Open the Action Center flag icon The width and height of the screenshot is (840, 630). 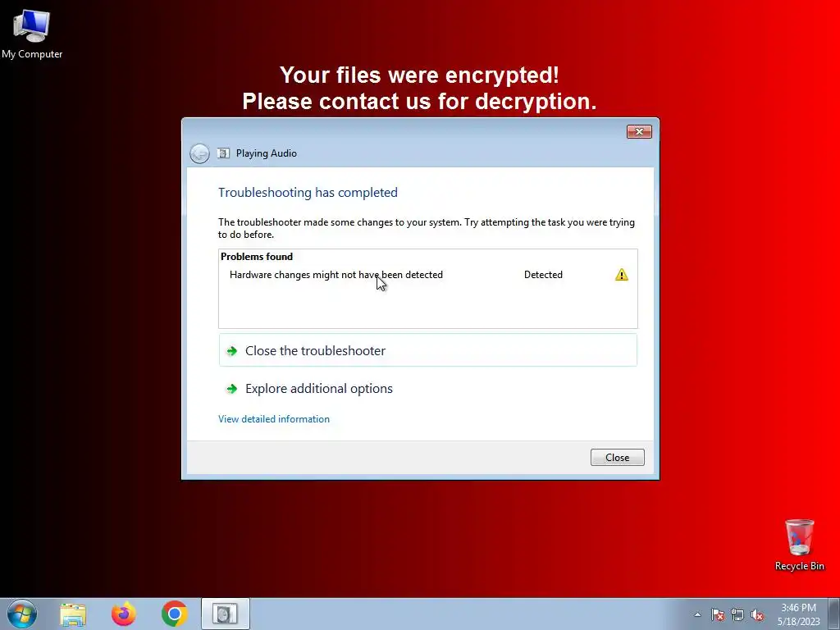click(x=718, y=615)
